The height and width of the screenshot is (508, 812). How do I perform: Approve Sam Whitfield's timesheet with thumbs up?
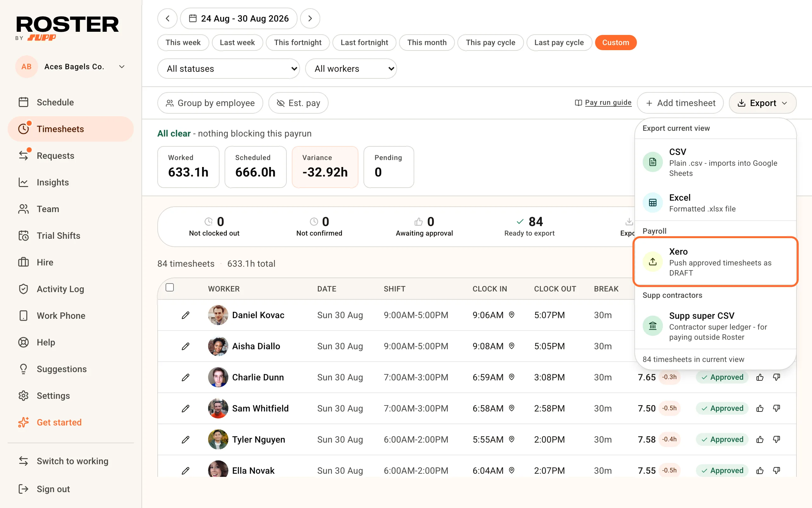tap(760, 408)
